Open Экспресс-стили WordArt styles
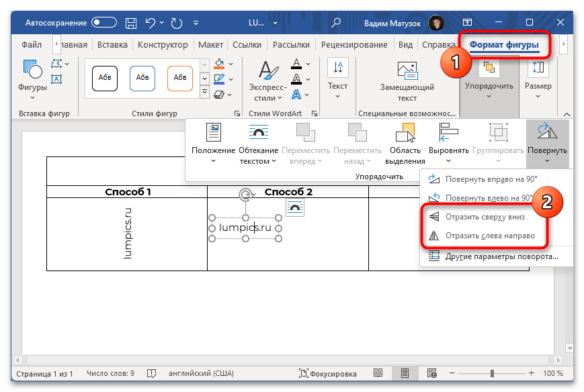The image size is (584, 392). click(x=267, y=81)
